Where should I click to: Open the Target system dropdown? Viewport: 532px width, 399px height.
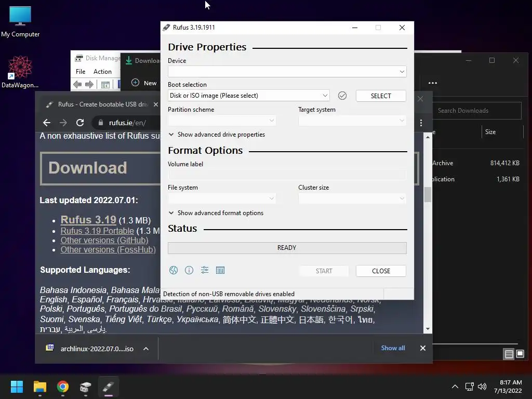point(352,121)
